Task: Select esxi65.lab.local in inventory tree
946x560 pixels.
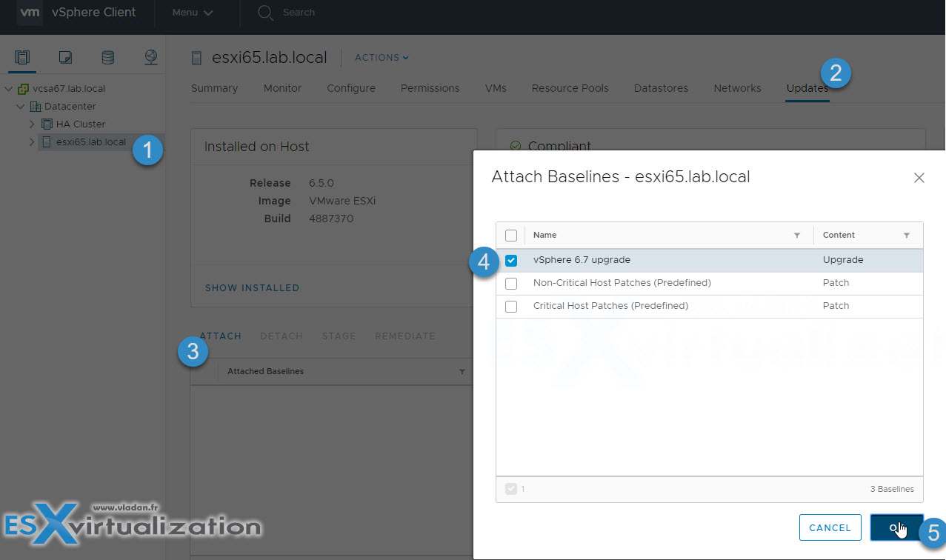Action: [90, 142]
